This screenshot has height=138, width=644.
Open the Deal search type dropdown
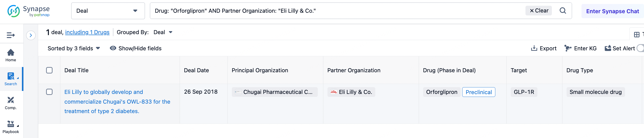tap(108, 11)
